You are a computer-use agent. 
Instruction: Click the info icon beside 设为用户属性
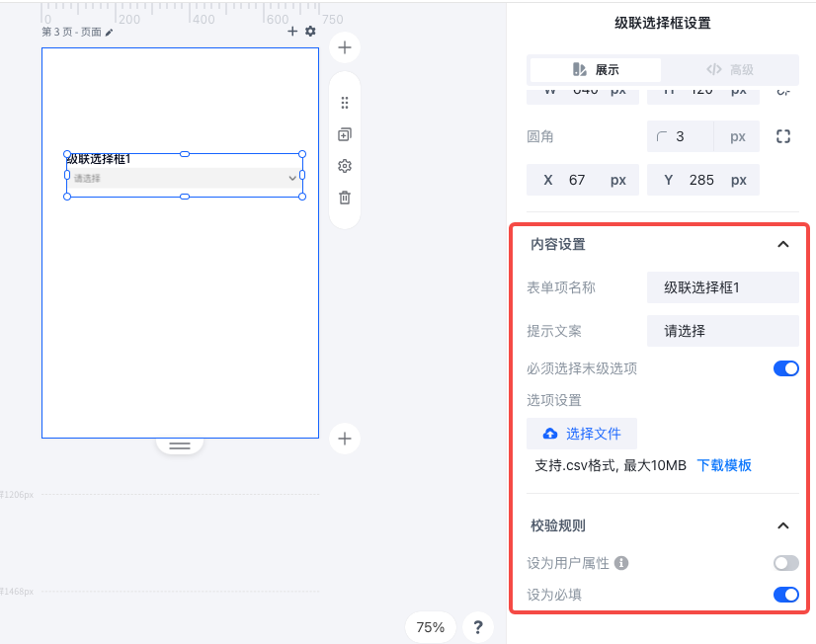click(621, 563)
